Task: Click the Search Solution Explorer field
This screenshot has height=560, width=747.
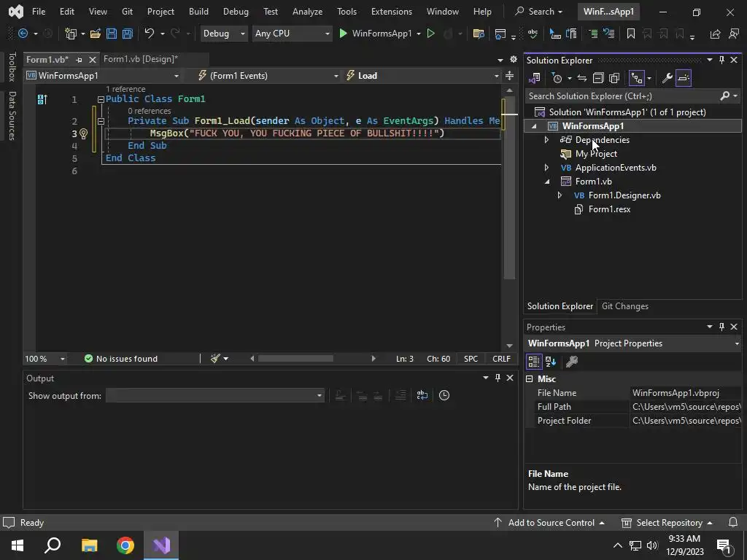Action: (x=623, y=96)
